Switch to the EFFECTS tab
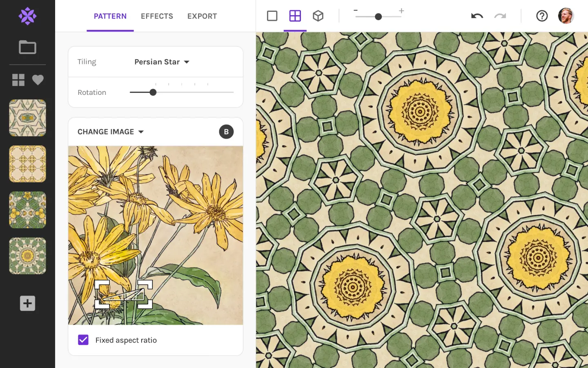 point(157,16)
